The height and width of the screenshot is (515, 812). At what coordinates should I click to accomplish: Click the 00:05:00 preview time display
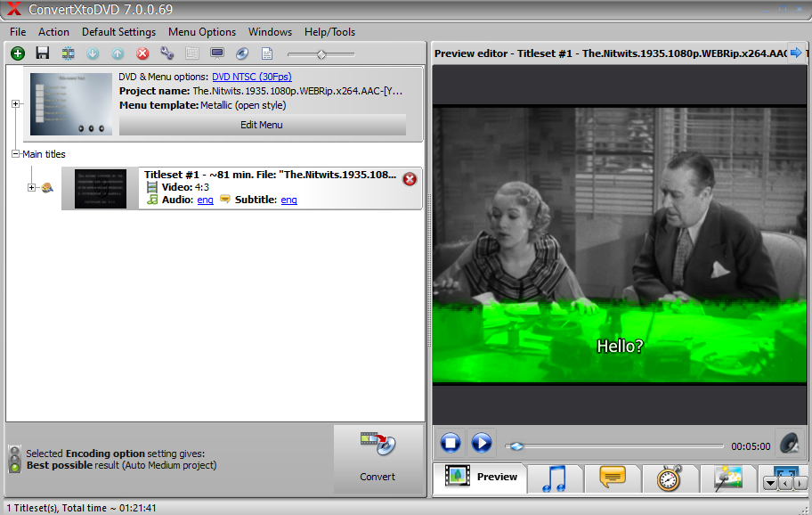point(751,446)
